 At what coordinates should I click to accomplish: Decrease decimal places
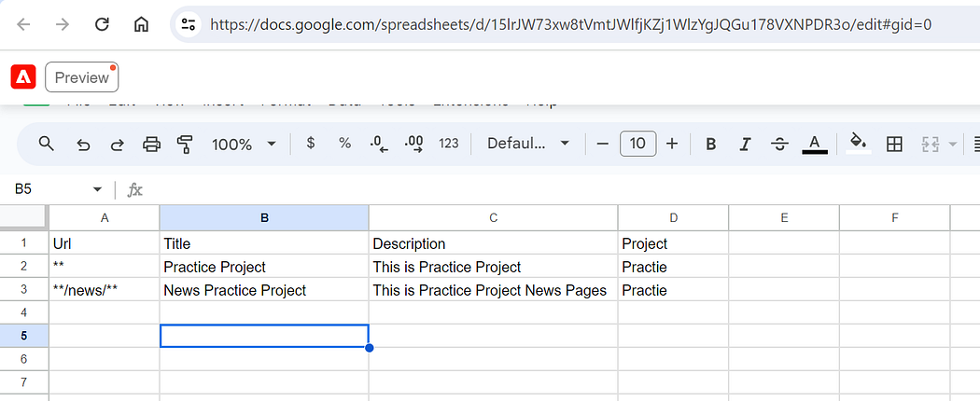point(379,145)
